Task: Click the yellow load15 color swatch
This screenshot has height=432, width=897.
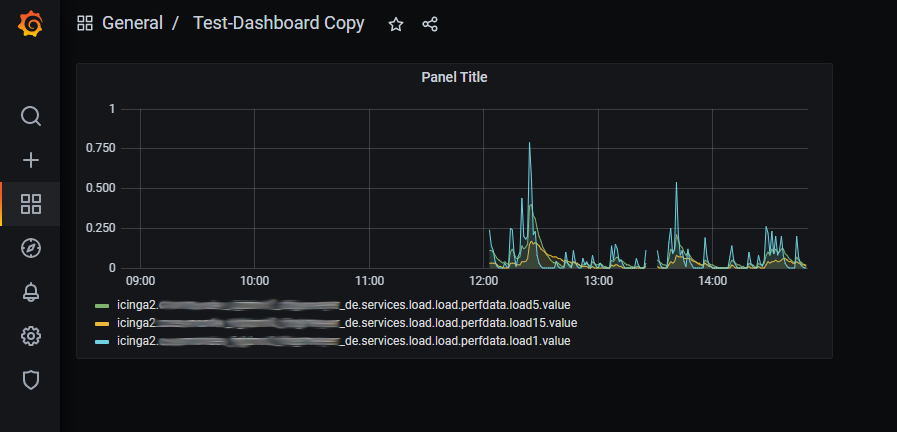Action: 101,323
